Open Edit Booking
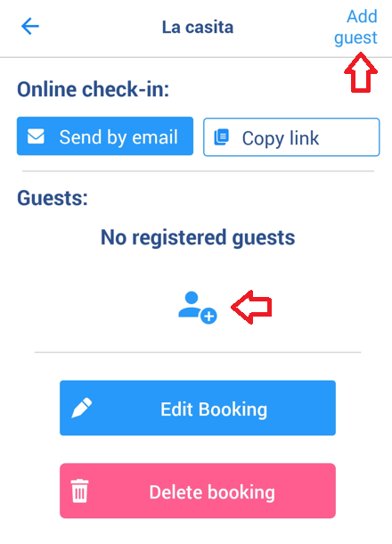Viewport: 392px width, 544px height. click(198, 408)
